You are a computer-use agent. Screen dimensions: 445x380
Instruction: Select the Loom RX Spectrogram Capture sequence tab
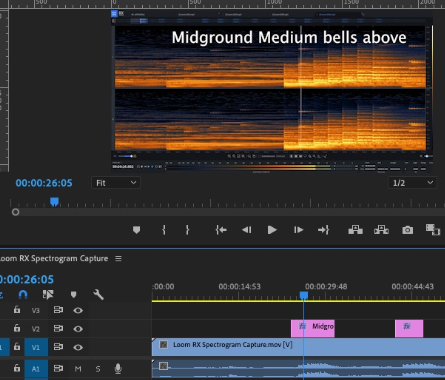(54, 259)
